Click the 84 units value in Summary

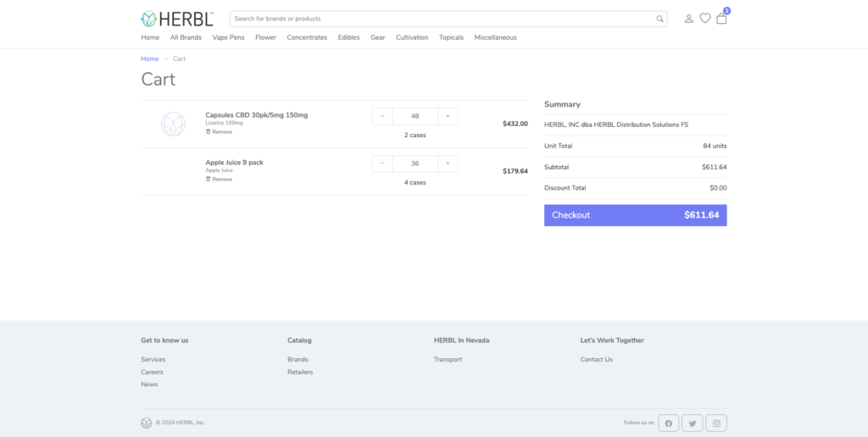click(x=715, y=146)
